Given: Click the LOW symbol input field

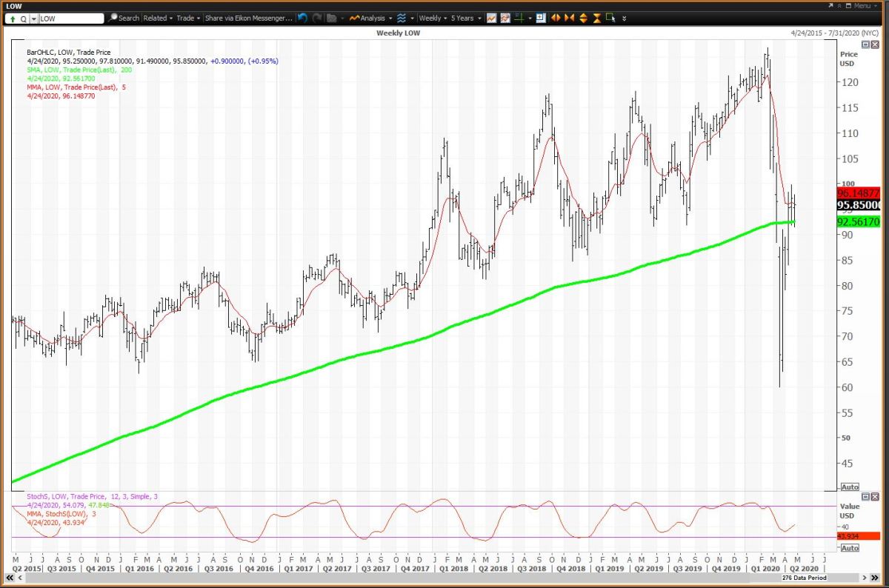Looking at the screenshot, I should tap(70, 18).
